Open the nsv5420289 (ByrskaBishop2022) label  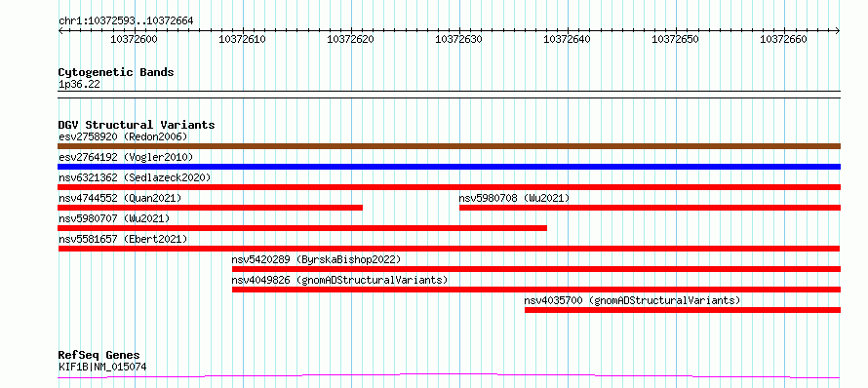(x=316, y=259)
